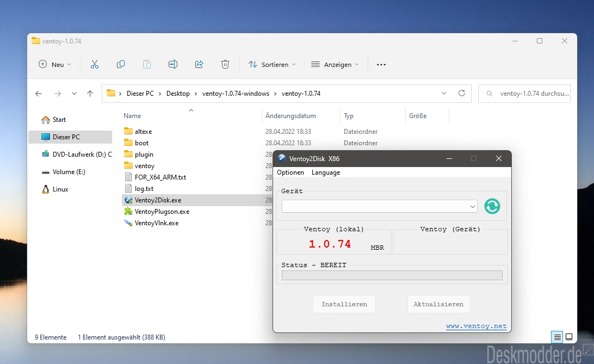The width and height of the screenshot is (594, 364).
Task: Click Installieren button
Action: 344,304
